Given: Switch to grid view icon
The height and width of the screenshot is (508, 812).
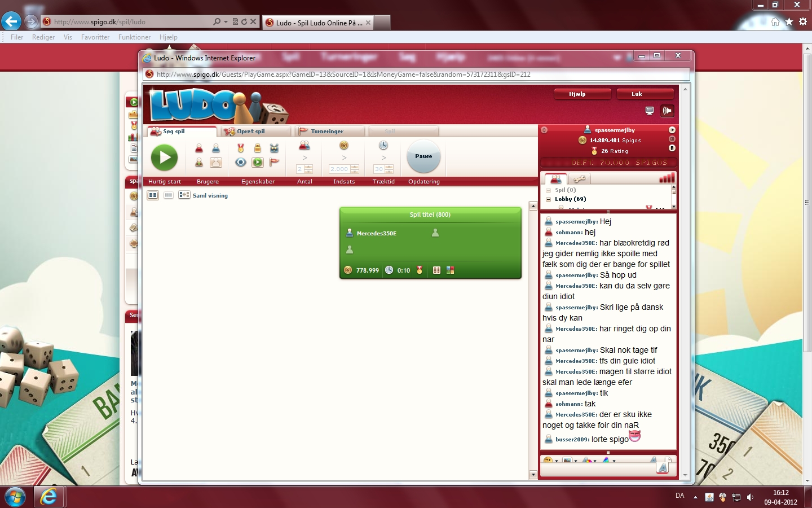Looking at the screenshot, I should click(x=153, y=195).
